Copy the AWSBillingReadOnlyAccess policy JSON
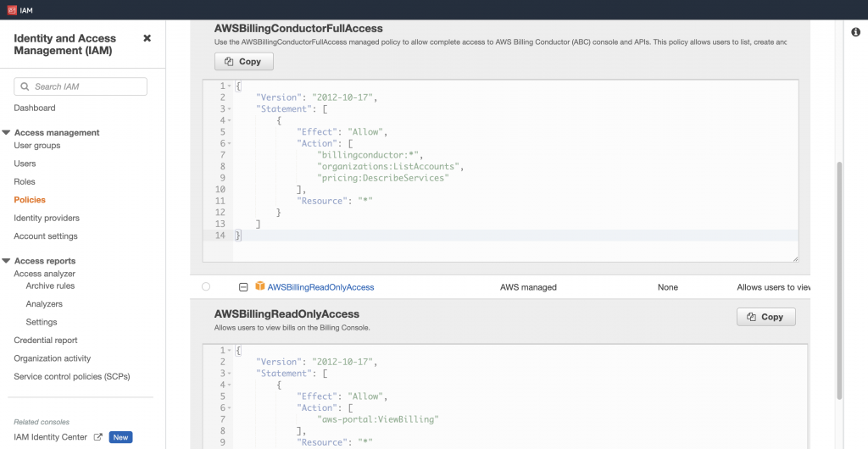The width and height of the screenshot is (868, 449). click(766, 317)
